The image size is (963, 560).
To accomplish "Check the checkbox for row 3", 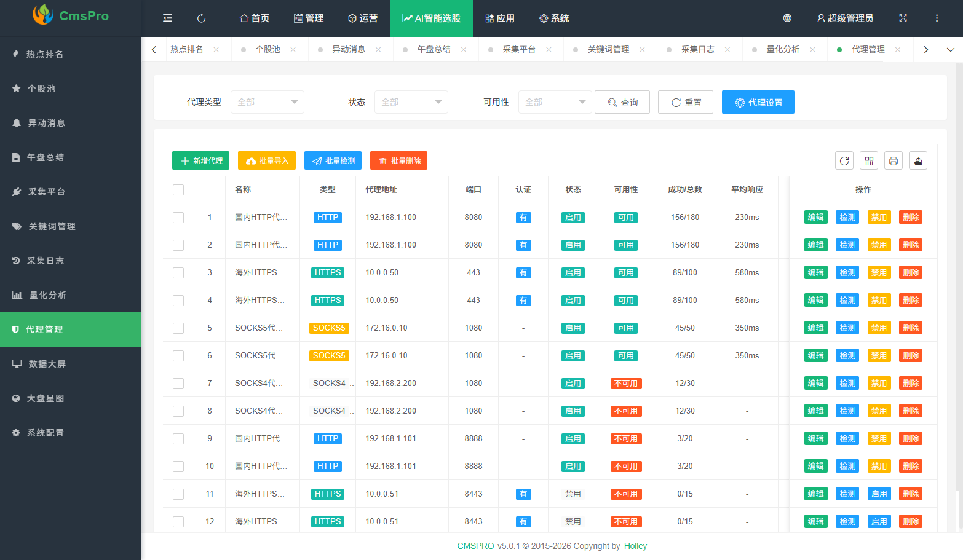I will (x=178, y=273).
